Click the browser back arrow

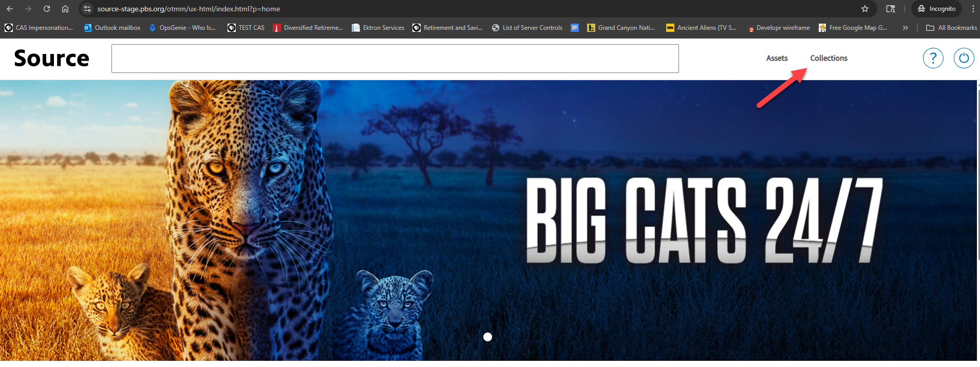(10, 9)
